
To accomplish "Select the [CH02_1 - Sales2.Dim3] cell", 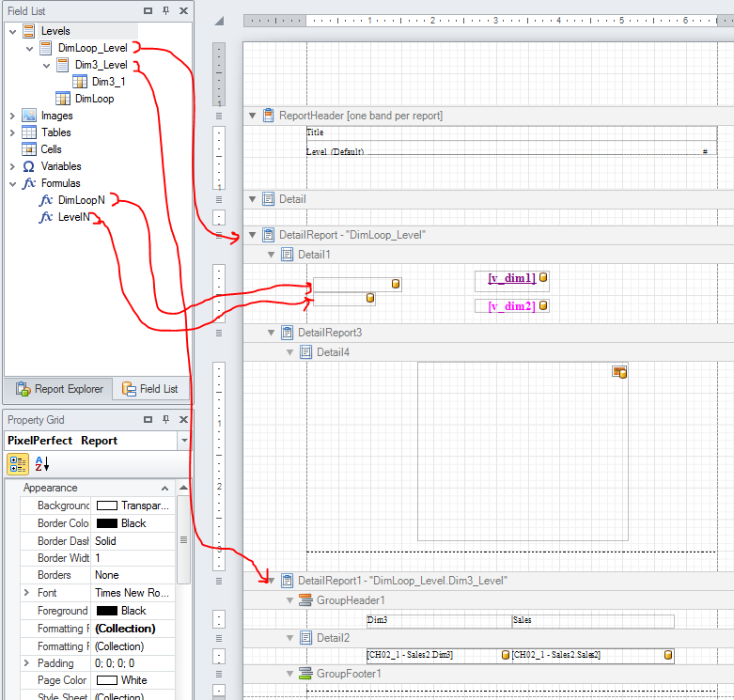I will point(439,655).
